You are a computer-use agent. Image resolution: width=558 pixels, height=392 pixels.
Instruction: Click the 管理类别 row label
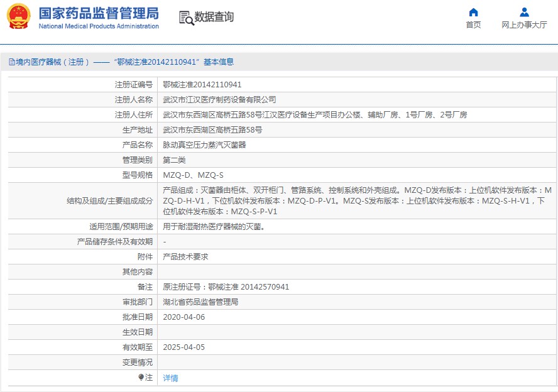pyautogui.click(x=138, y=160)
